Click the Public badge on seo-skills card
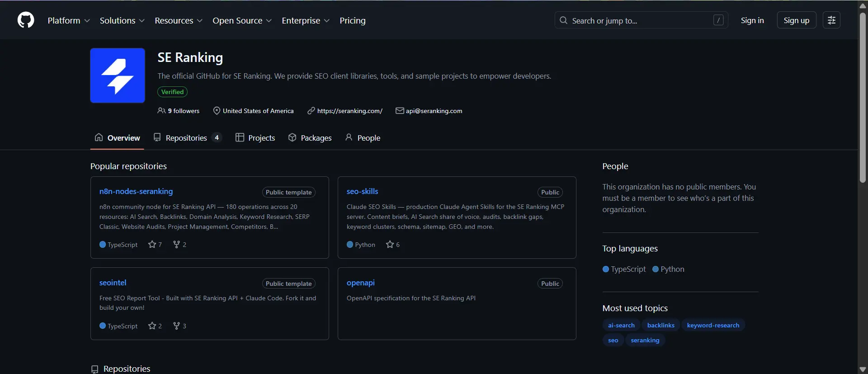 (550, 192)
